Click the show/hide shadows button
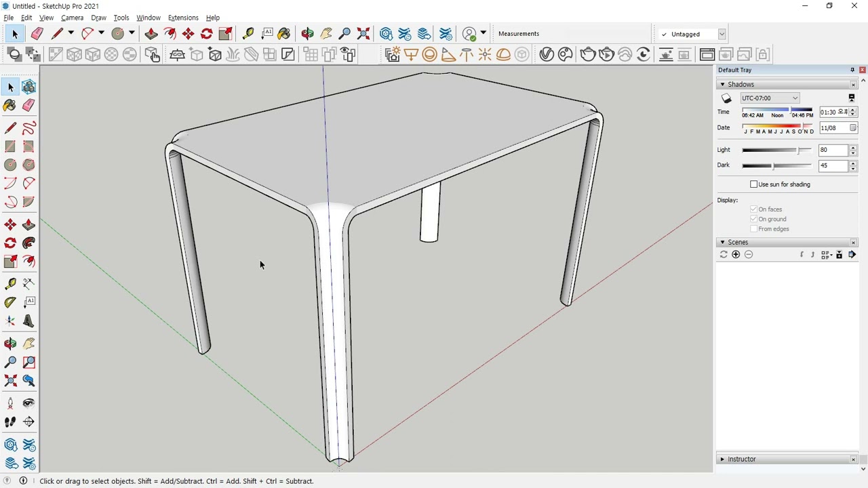 point(726,98)
